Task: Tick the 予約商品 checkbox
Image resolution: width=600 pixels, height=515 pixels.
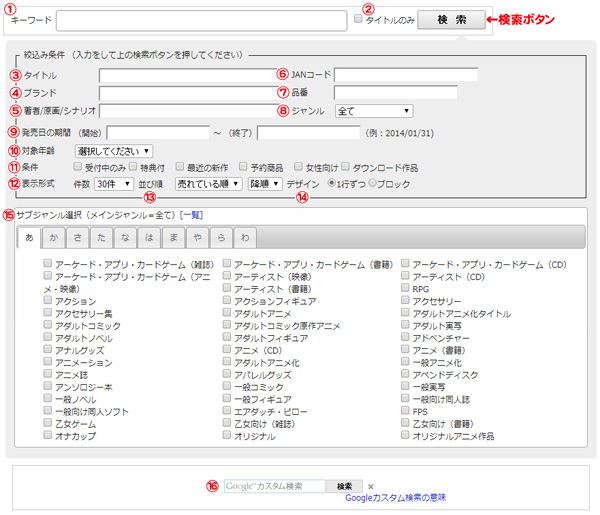Action: (243, 166)
